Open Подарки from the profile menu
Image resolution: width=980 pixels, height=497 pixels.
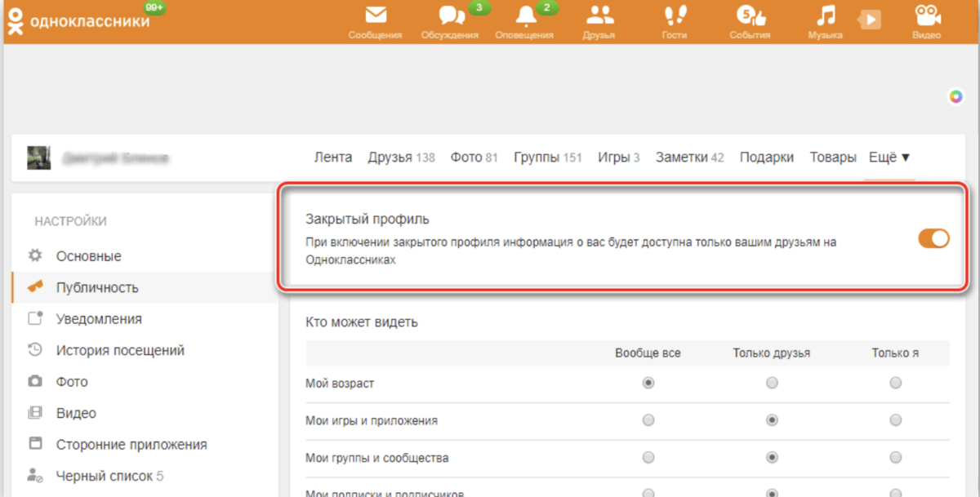pyautogui.click(x=767, y=157)
